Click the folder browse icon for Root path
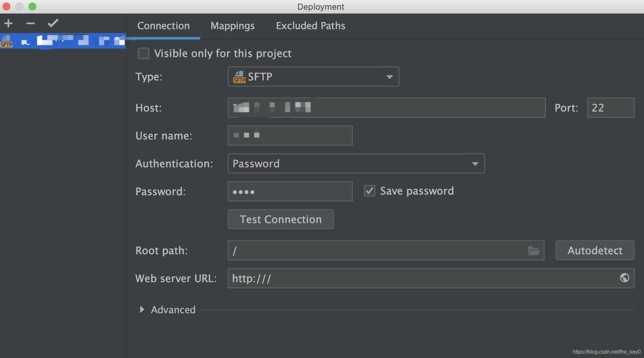This screenshot has width=644, height=358. [x=534, y=250]
